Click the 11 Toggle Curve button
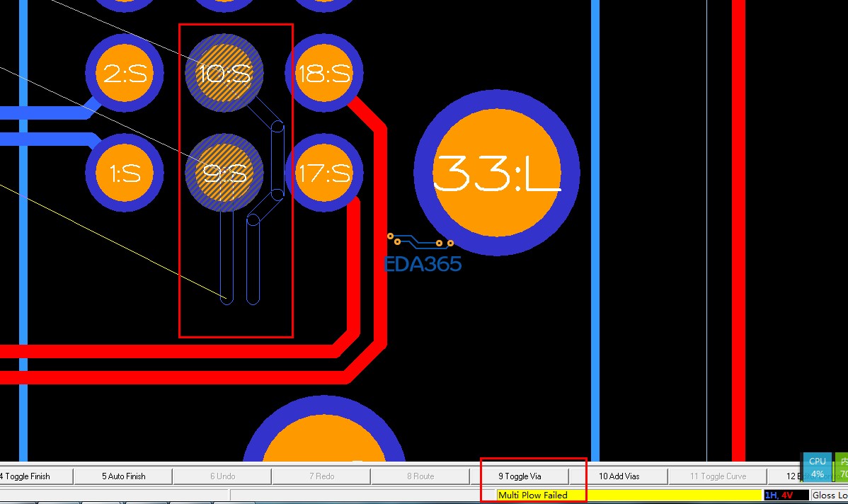 pyautogui.click(x=718, y=476)
